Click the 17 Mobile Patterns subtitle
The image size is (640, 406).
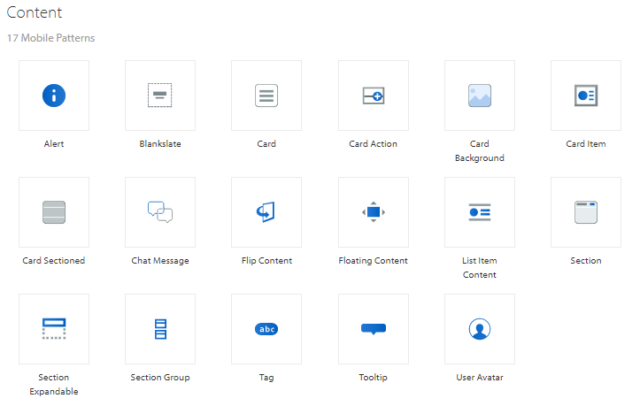[51, 38]
